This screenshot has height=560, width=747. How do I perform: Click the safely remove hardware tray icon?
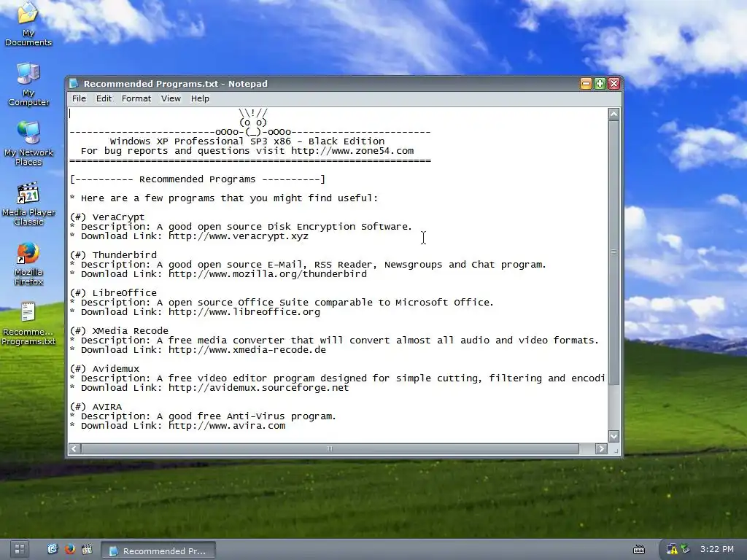click(x=685, y=549)
